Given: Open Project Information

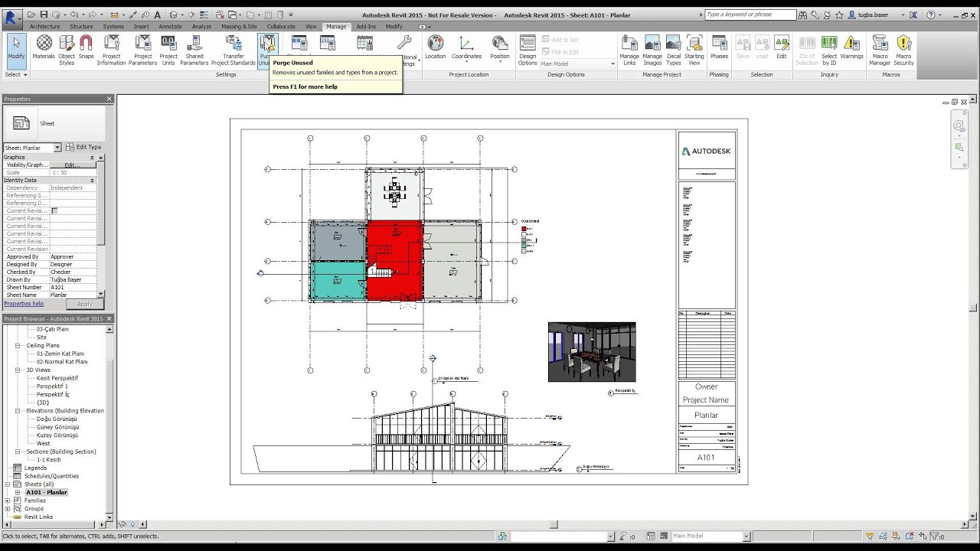Looking at the screenshot, I should (111, 50).
